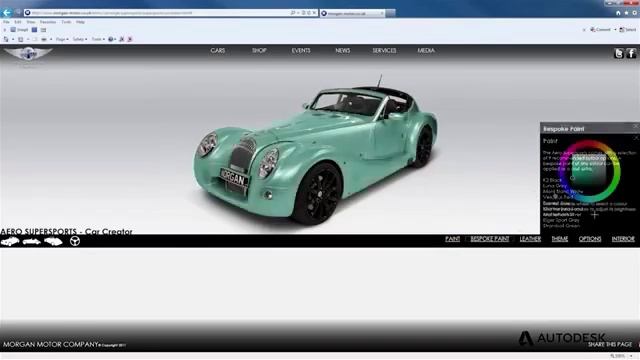Image resolution: width=640 pixels, height=360 pixels.
Task: Select the second car side-view icon
Action: tap(31, 242)
